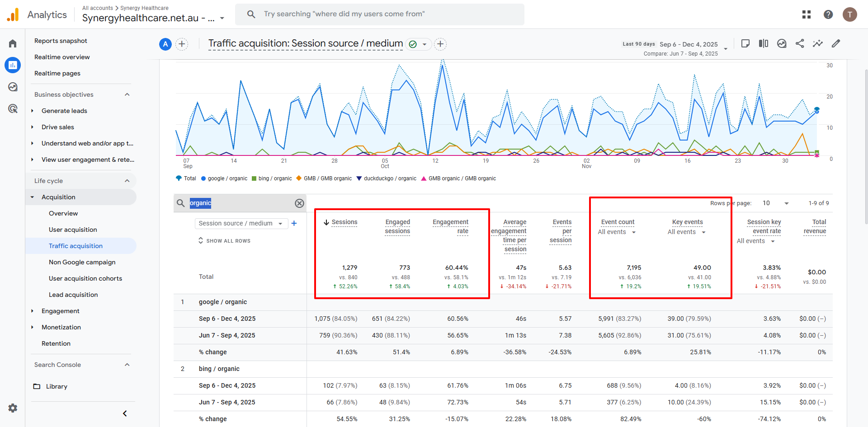This screenshot has height=427, width=868.
Task: Click the top search bar field
Action: [380, 14]
